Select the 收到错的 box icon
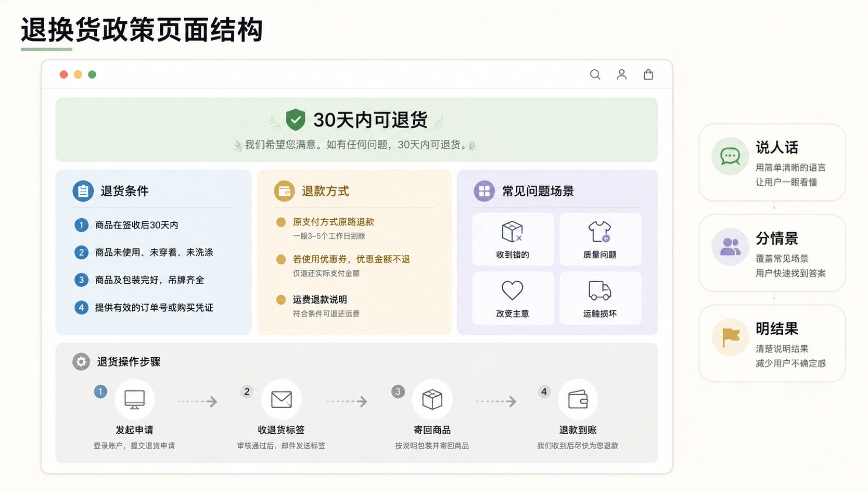This screenshot has width=868, height=491. tap(512, 232)
